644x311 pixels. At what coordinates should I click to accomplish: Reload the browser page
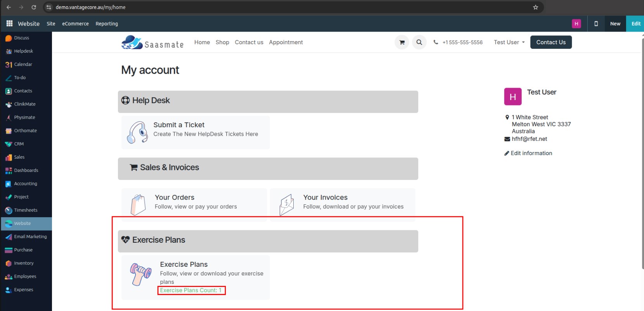coord(34,7)
